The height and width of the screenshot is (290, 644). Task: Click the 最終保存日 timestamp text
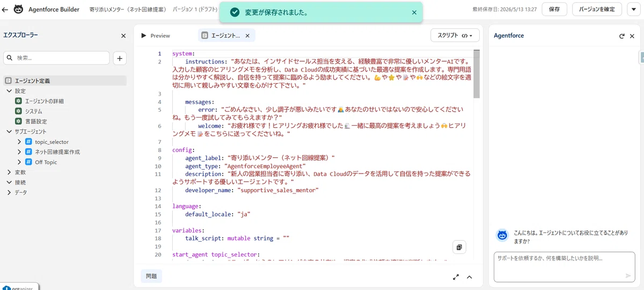[x=504, y=10]
